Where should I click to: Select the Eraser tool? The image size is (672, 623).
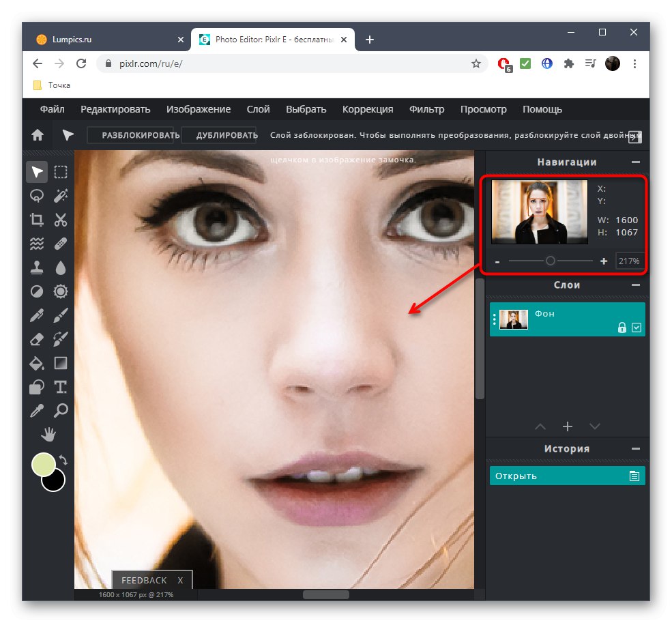tap(37, 339)
